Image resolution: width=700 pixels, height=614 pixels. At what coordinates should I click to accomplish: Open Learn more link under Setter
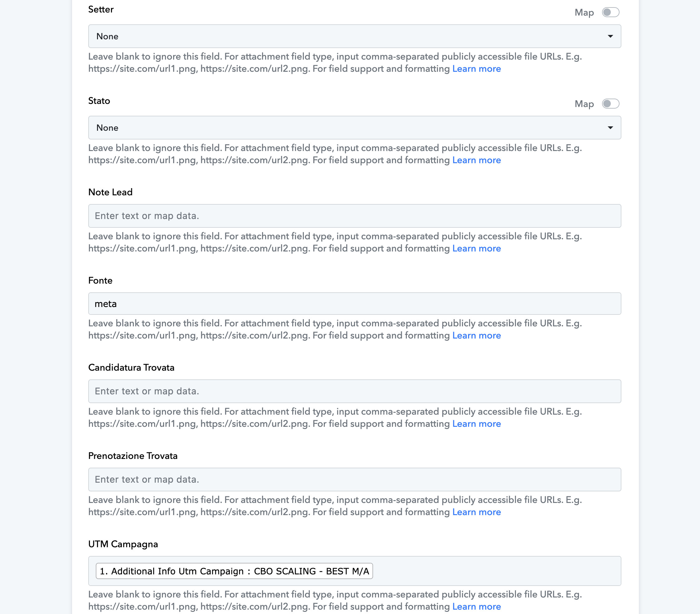point(476,69)
